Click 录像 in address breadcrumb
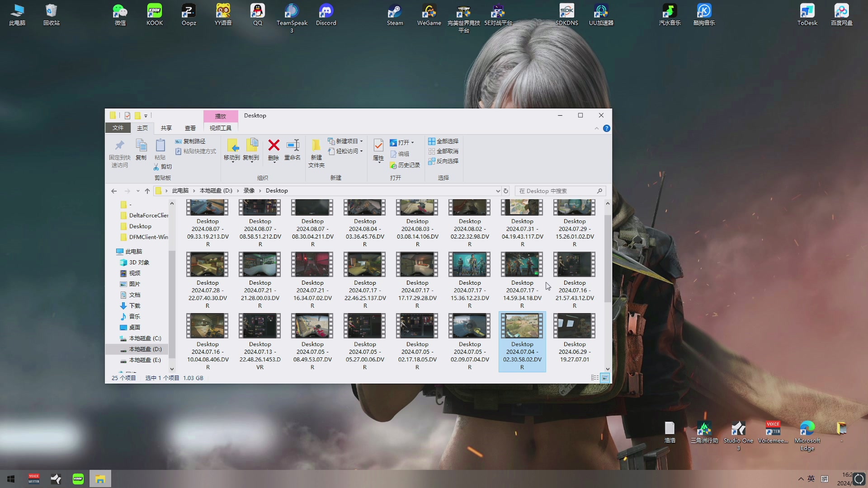Screen dimensions: 868x488 tap(249, 191)
